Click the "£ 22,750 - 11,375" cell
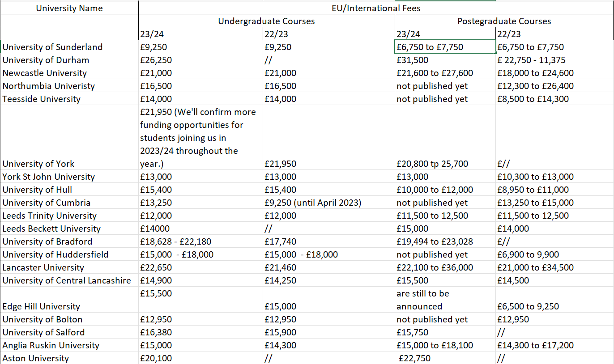 tap(531, 60)
